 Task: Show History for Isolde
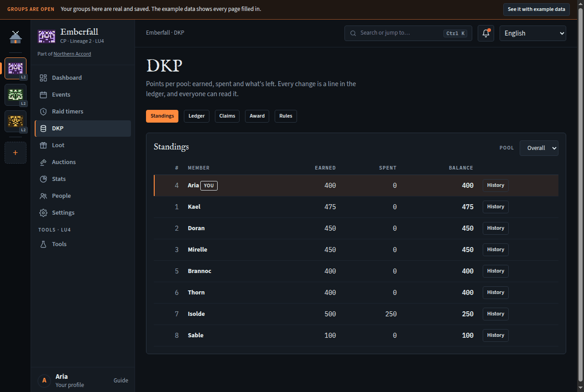click(x=495, y=314)
